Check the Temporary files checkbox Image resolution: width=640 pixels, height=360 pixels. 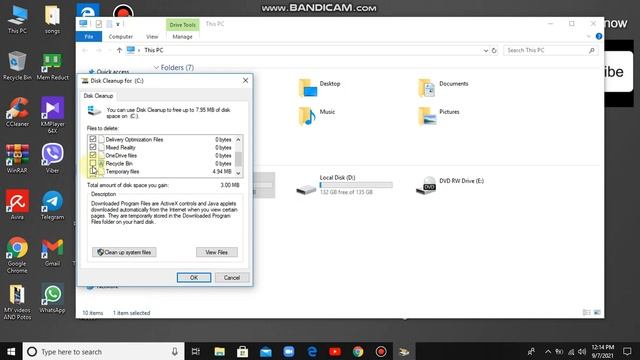(93, 171)
